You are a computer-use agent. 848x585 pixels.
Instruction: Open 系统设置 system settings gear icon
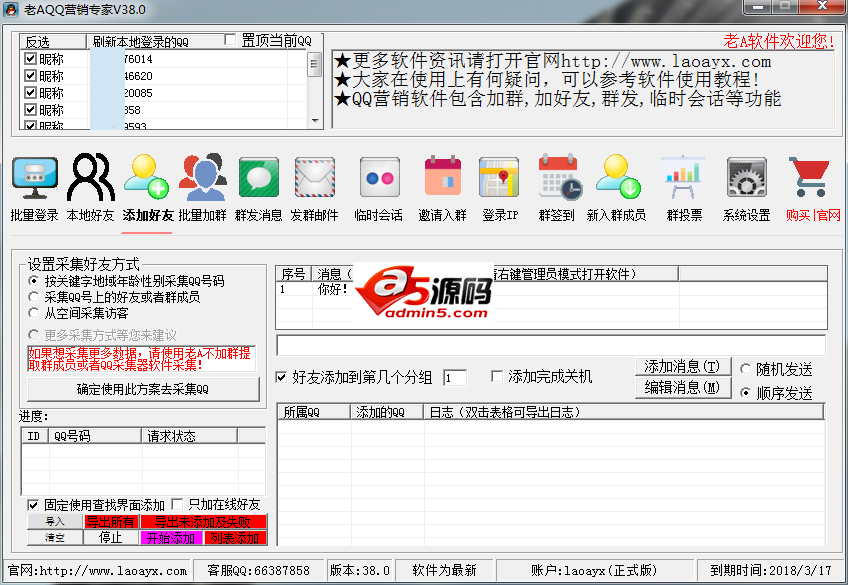pos(747,180)
